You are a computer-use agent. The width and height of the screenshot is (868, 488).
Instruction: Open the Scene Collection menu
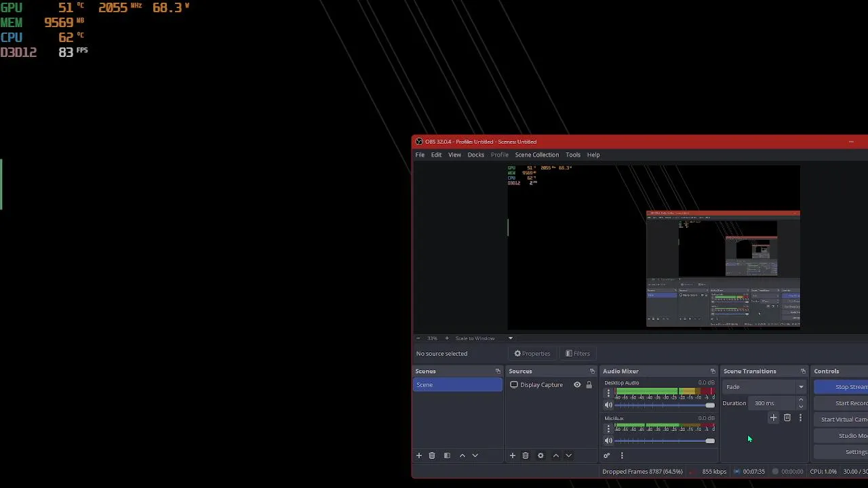[536, 155]
